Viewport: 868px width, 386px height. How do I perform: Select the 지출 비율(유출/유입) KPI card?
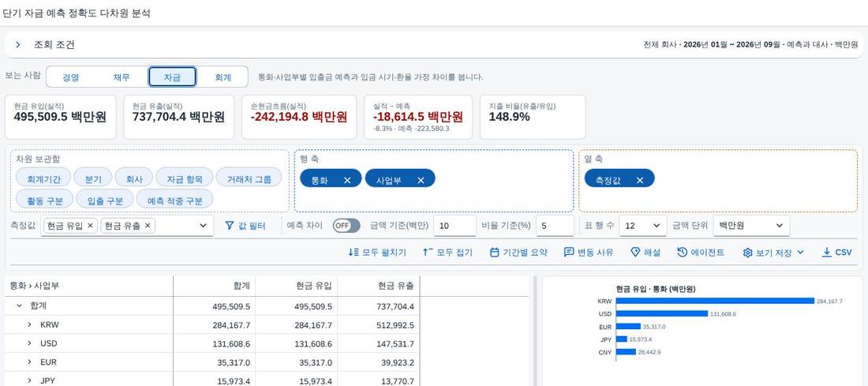(533, 117)
